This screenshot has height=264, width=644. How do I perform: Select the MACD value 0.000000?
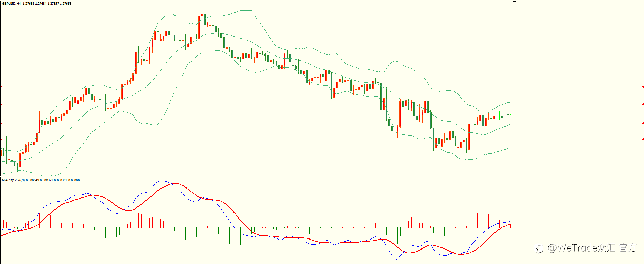tap(75, 180)
